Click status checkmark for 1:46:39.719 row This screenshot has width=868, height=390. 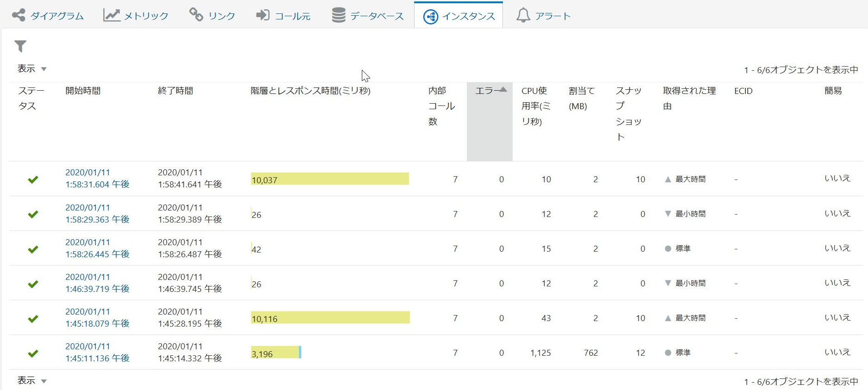coord(33,284)
